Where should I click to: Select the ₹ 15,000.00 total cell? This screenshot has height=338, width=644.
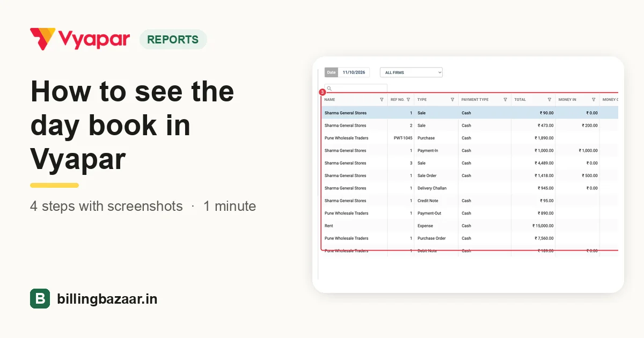[543, 226]
